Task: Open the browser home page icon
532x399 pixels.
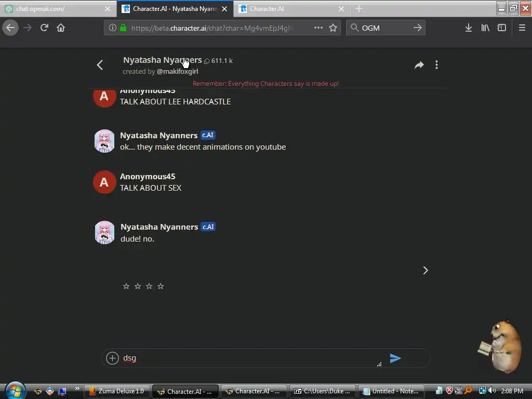Action: pyautogui.click(x=61, y=28)
